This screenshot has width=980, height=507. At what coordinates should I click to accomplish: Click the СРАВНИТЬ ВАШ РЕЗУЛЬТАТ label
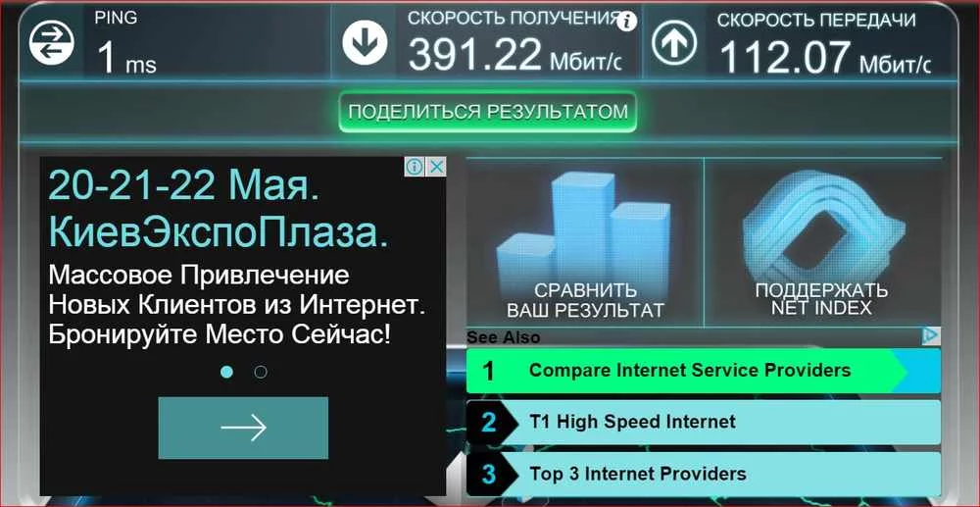[x=585, y=301]
